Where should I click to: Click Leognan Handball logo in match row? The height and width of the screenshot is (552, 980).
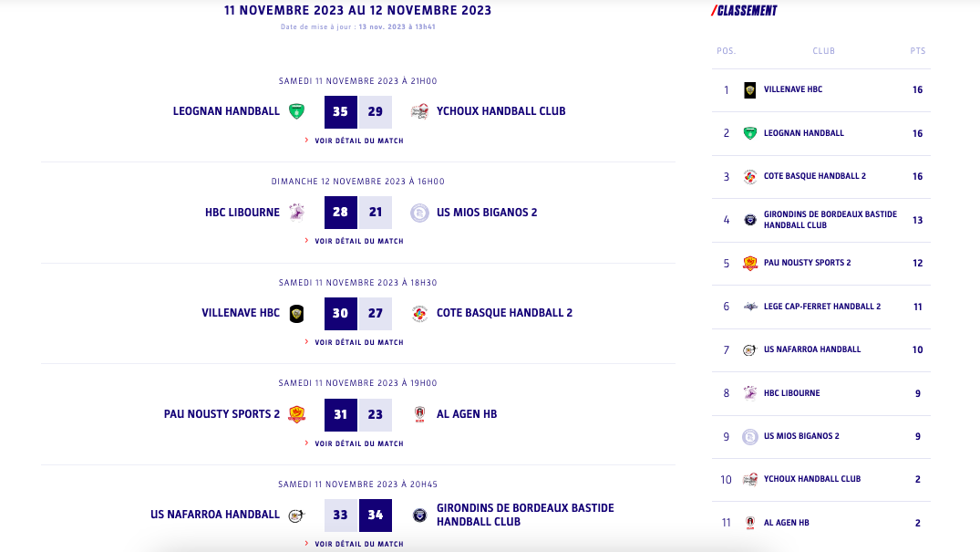(x=296, y=111)
